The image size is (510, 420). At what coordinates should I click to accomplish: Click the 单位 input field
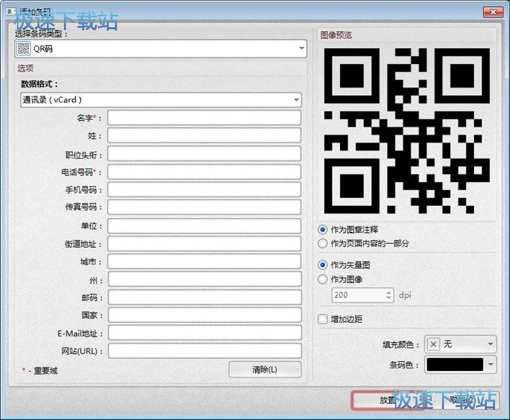[x=204, y=226]
